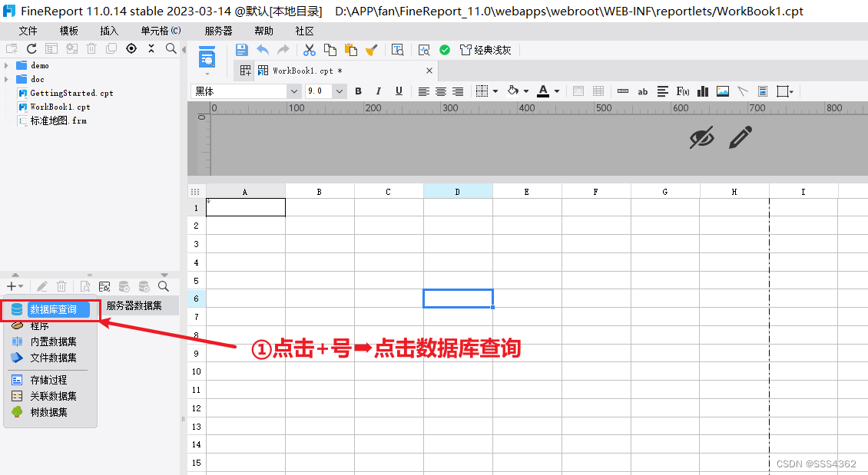The width and height of the screenshot is (868, 475).
Task: Click the redo arrow icon
Action: click(x=283, y=50)
